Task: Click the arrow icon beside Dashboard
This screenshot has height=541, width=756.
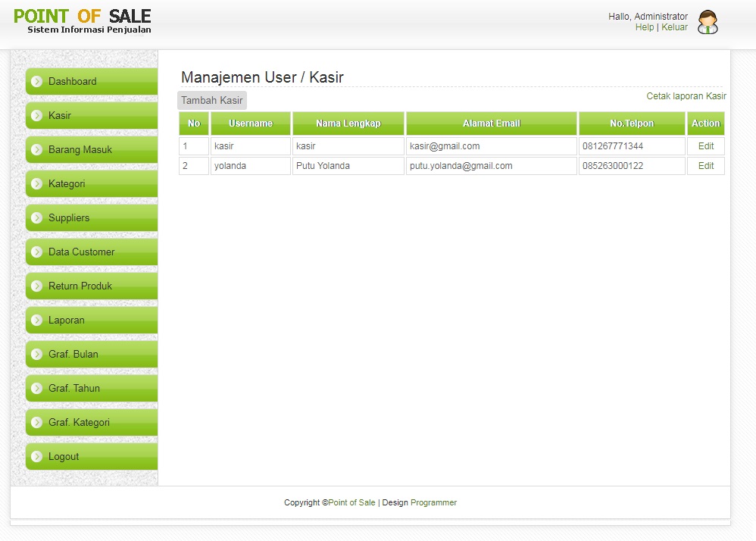Action: pos(37,81)
